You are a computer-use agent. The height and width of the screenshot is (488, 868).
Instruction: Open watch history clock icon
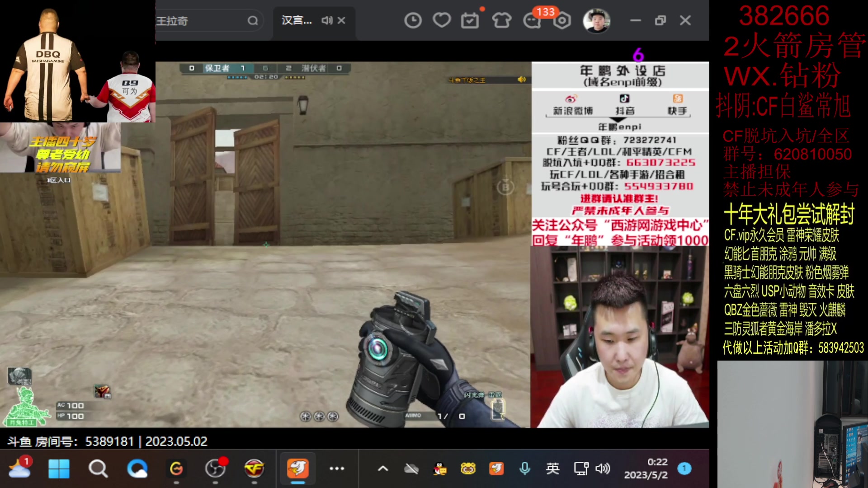click(x=413, y=20)
